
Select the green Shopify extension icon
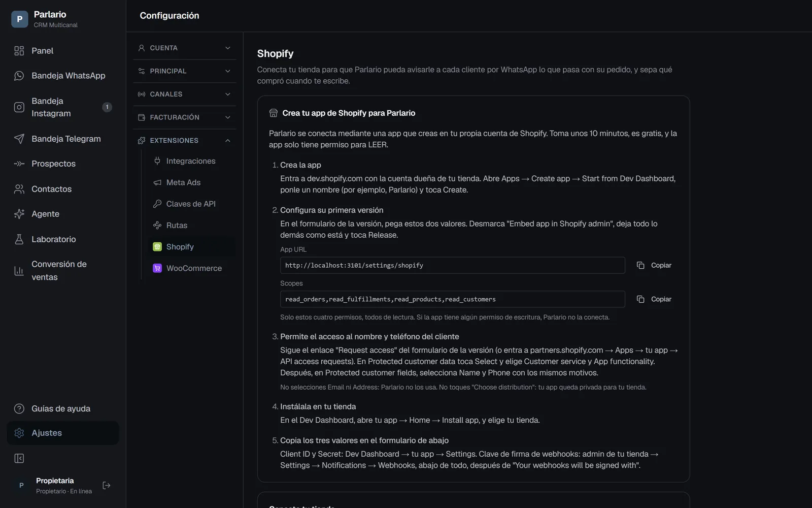[x=157, y=247]
